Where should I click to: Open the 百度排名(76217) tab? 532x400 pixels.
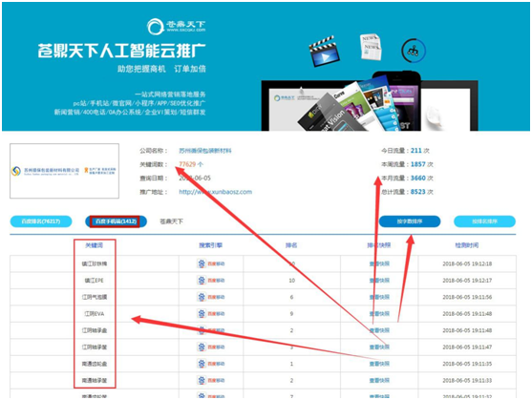pos(41,221)
